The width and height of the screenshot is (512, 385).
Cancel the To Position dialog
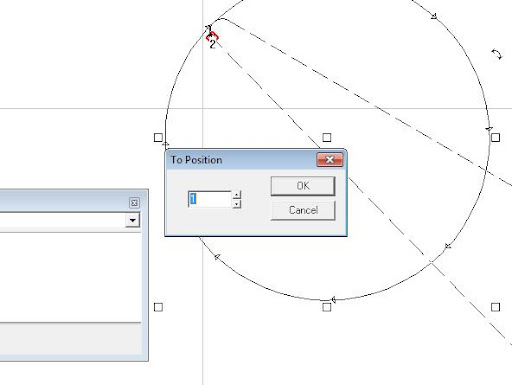click(x=303, y=210)
